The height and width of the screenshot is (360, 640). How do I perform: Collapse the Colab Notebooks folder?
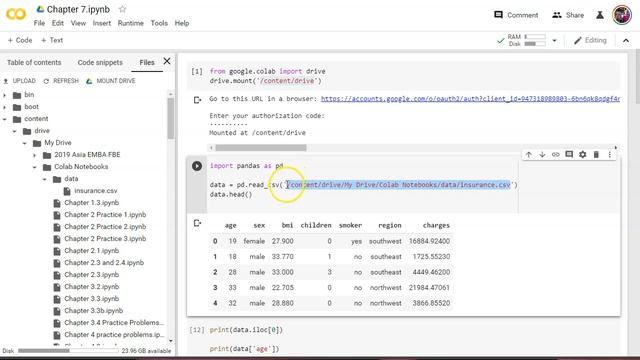tap(34, 167)
